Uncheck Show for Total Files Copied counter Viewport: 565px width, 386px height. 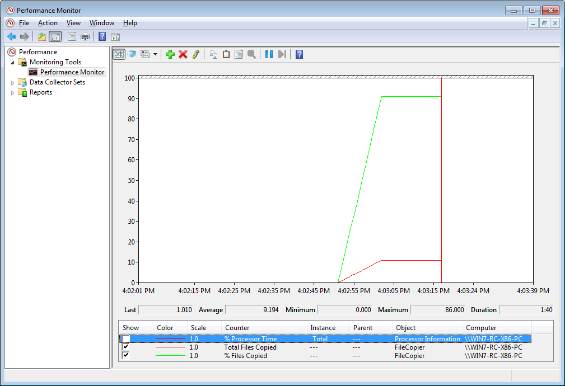(126, 347)
